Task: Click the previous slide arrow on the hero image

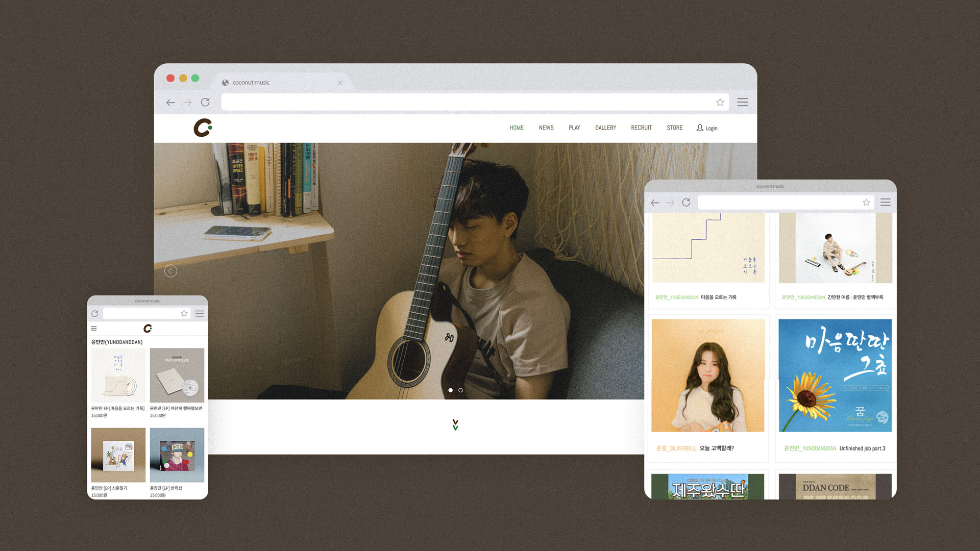Action: 170,271
